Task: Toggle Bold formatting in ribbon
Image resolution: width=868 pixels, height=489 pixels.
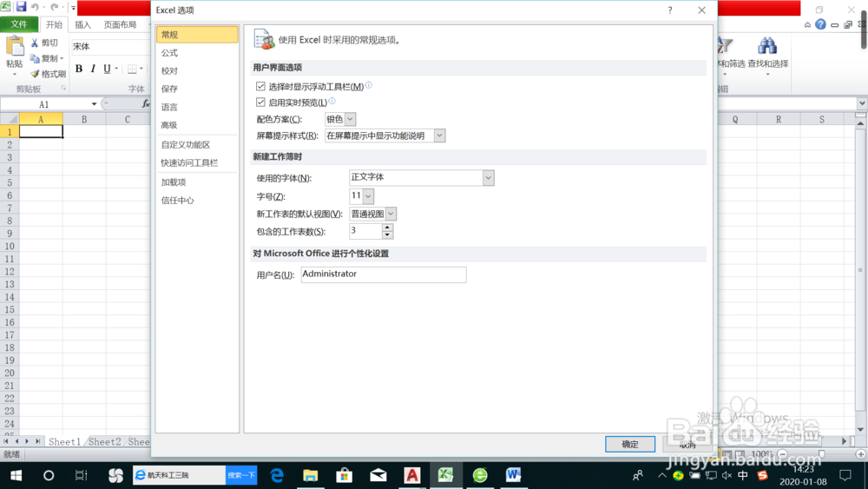Action: point(79,69)
